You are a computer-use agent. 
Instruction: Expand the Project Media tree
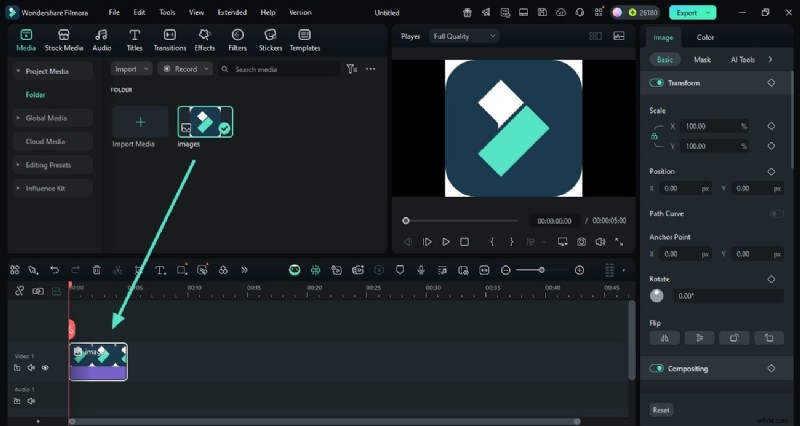click(x=18, y=71)
